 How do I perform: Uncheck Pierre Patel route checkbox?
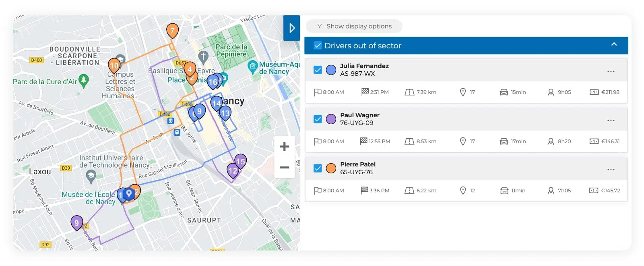(318, 168)
